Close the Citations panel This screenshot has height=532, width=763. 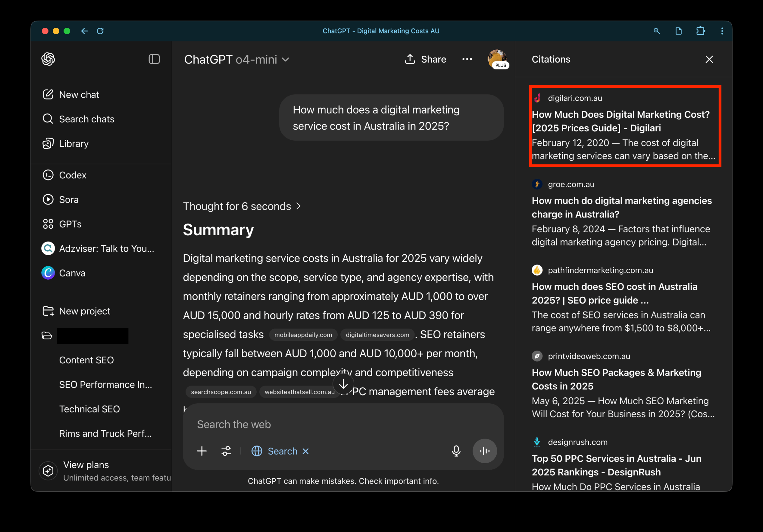[x=709, y=59]
